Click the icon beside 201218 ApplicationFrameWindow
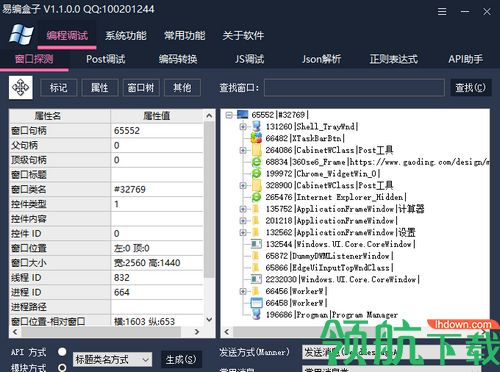The width and height of the screenshot is (500, 372). pyautogui.click(x=256, y=221)
